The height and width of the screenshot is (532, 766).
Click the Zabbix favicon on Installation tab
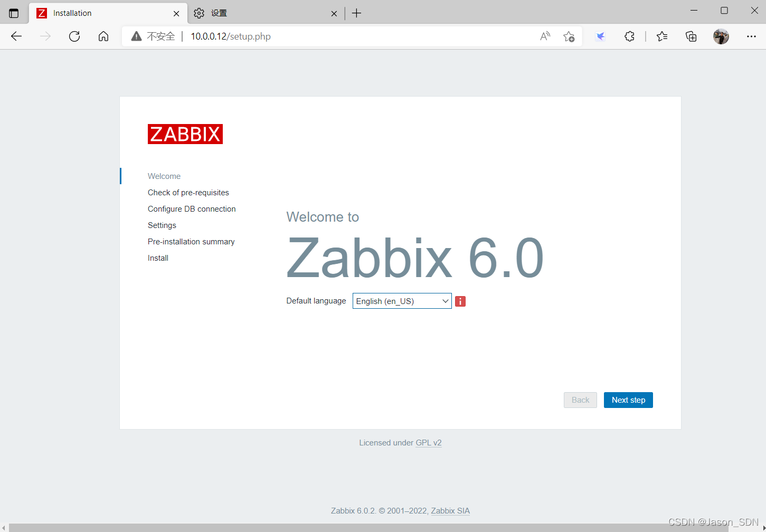coord(42,13)
